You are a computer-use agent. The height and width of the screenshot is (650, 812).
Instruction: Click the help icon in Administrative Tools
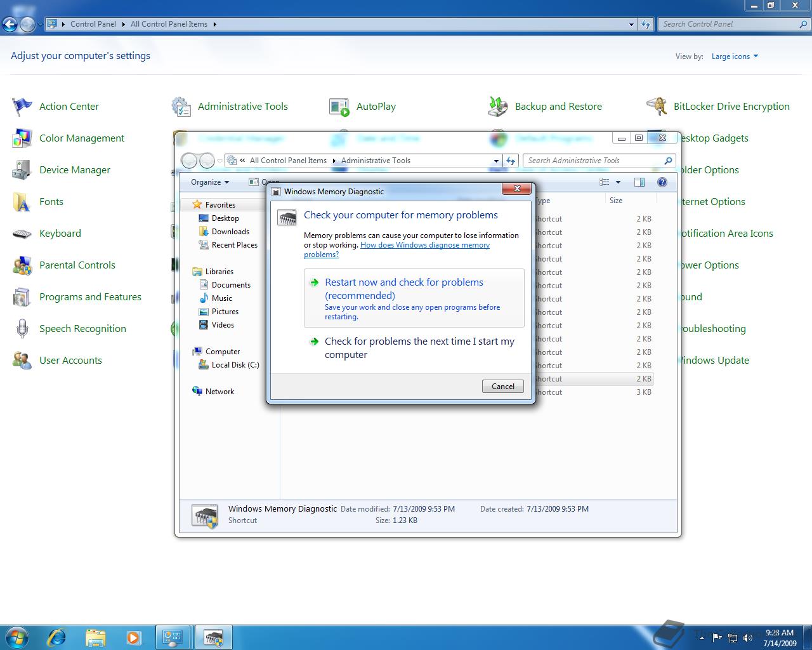coord(662,182)
